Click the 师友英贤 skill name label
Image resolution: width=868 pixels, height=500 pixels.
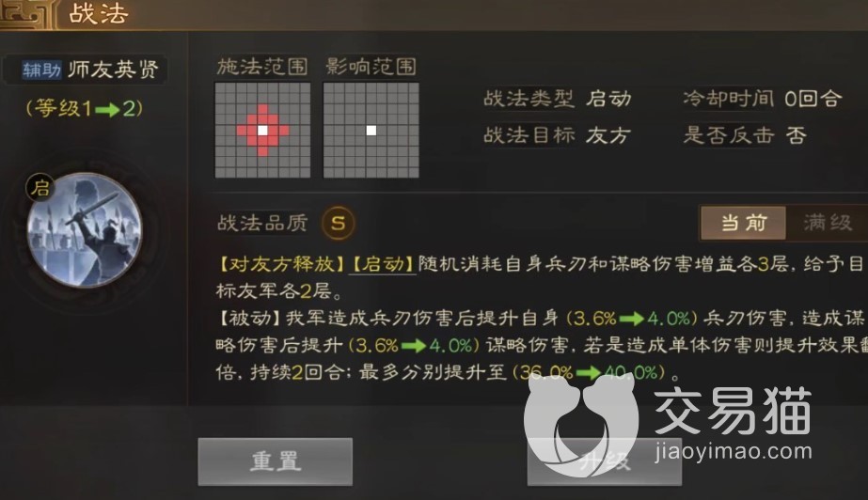click(x=113, y=70)
